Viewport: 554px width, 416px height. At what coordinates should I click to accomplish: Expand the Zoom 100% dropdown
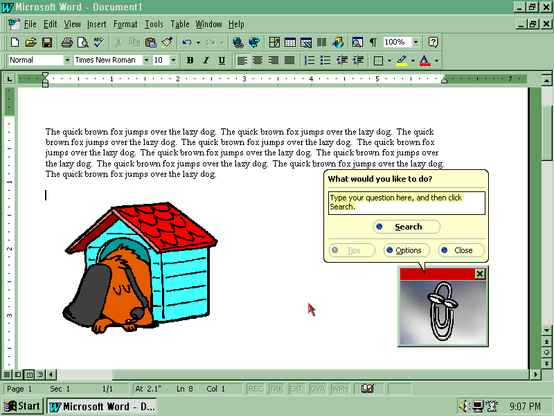coord(416,42)
